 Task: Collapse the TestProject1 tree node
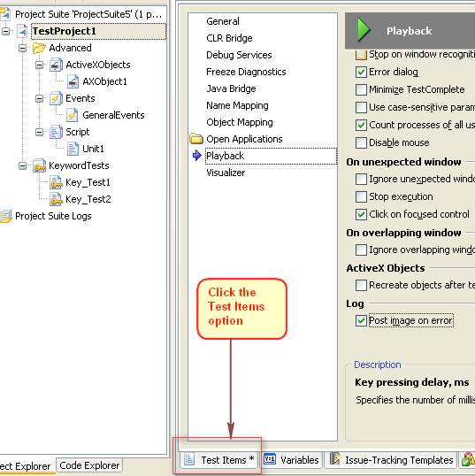[x=6, y=31]
